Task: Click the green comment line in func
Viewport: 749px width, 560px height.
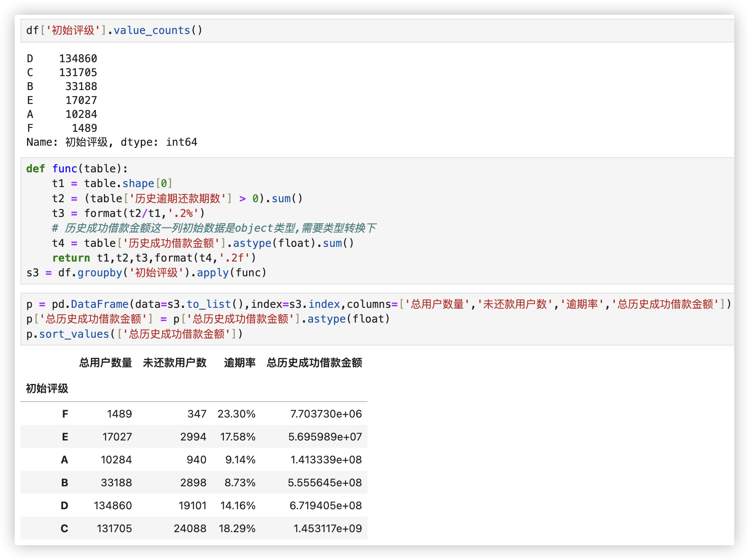Action: (214, 228)
